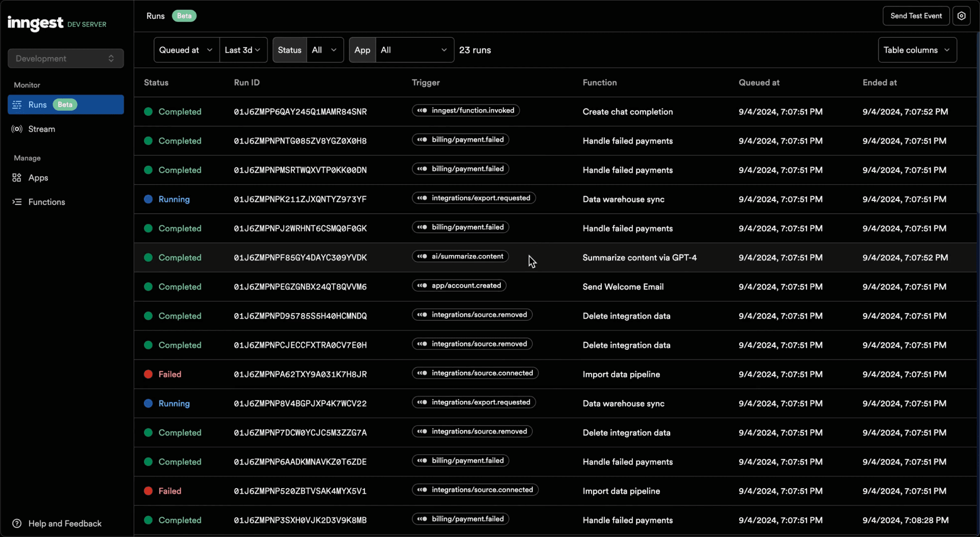The image size is (980, 537).
Task: Click the Functions icon in the sidebar
Action: pos(17,202)
